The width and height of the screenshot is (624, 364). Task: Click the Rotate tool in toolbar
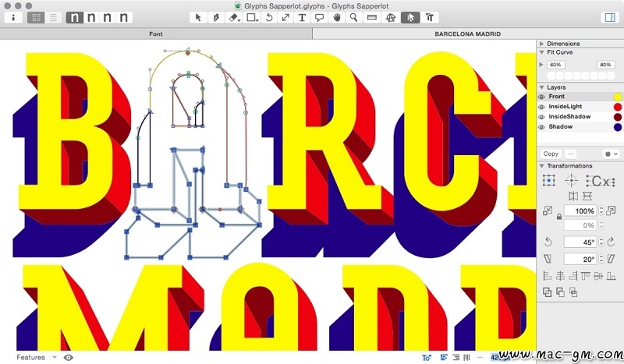pos(268,17)
